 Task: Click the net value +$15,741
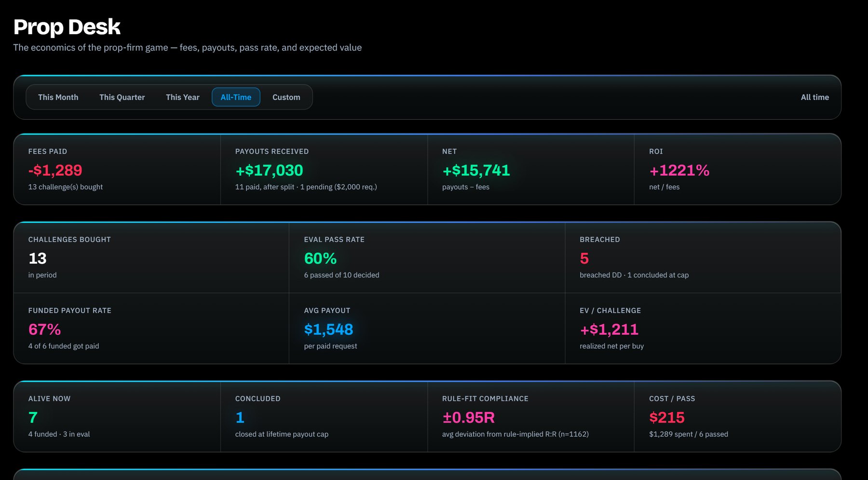click(476, 170)
